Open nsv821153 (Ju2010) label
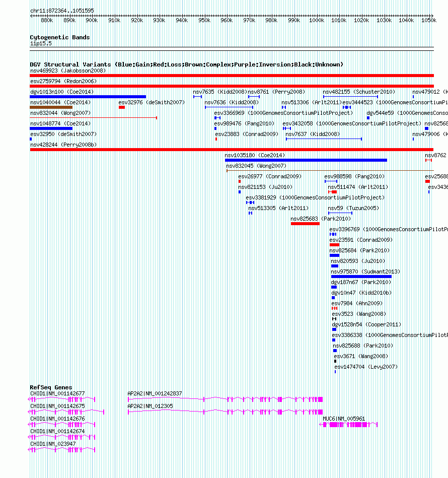448x478 pixels. coord(265,187)
